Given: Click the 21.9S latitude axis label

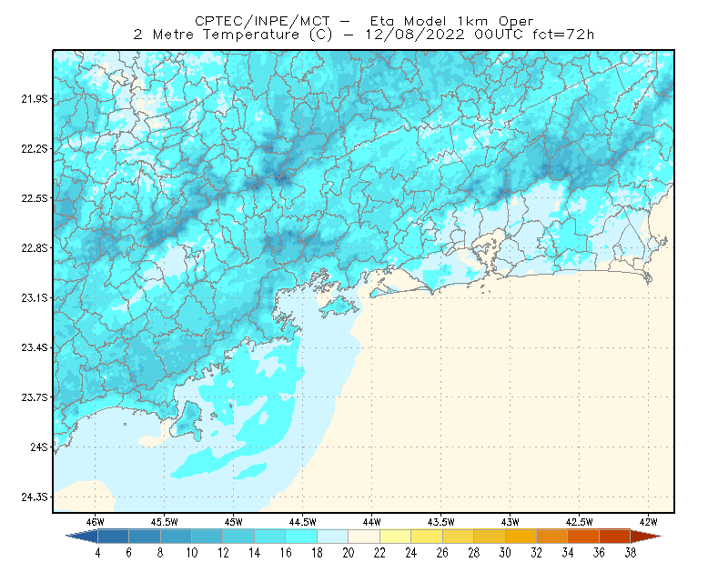Looking at the screenshot, I should (x=35, y=99).
